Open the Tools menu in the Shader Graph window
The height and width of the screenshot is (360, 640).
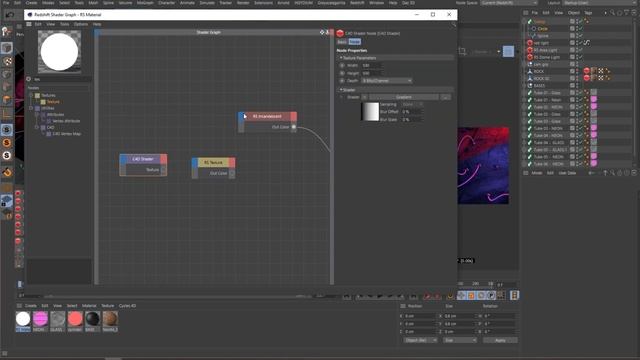pyautogui.click(x=64, y=24)
